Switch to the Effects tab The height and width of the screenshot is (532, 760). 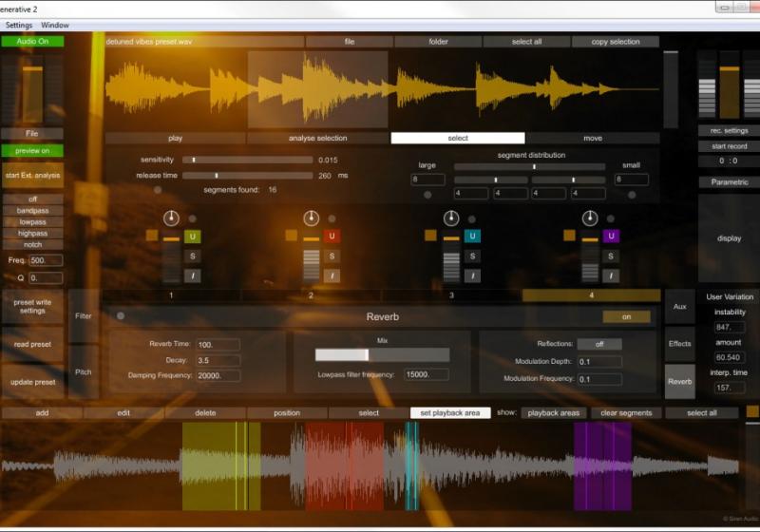click(x=679, y=343)
